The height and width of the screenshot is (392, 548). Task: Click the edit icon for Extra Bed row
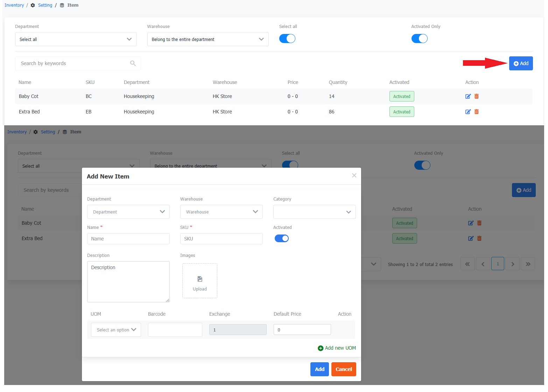[468, 112]
